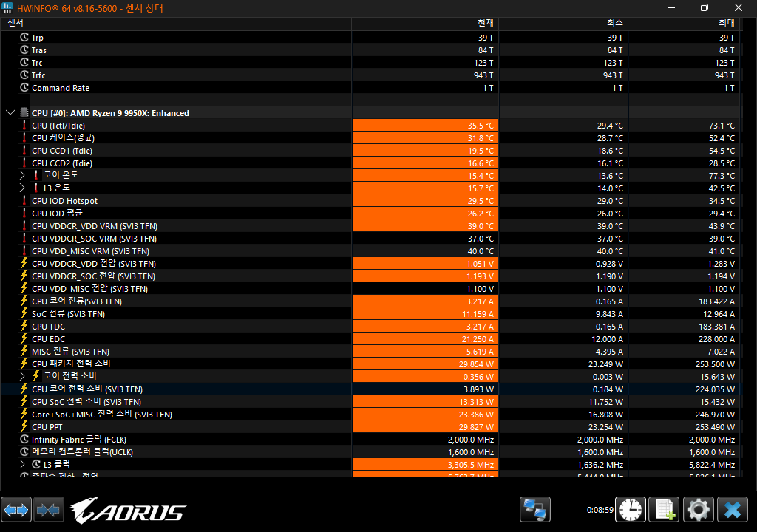Screen dimensions: 757x532
Task: Click clock icon beside Trfc
Action: [x=24, y=75]
